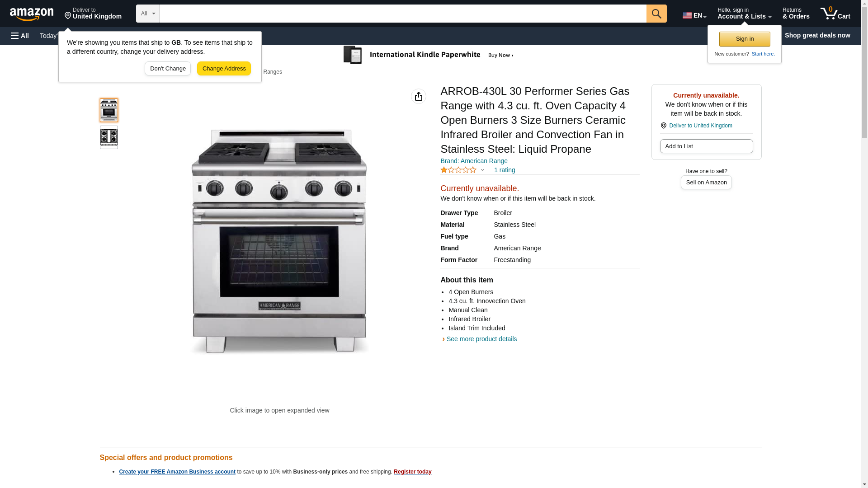Click the yellow Sign in button
The width and height of the screenshot is (868, 488).
click(x=745, y=39)
